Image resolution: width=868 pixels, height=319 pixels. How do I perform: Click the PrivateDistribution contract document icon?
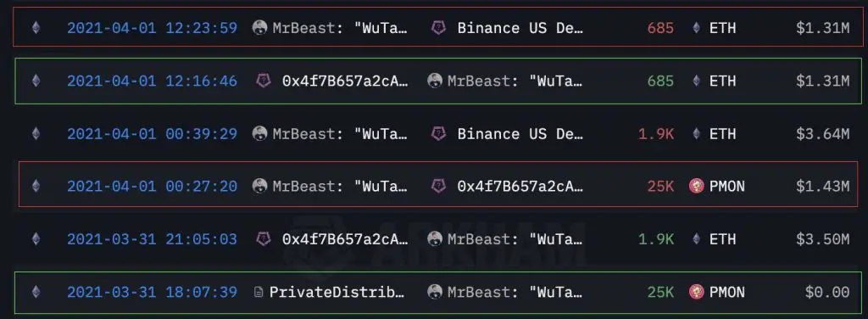[x=259, y=292]
